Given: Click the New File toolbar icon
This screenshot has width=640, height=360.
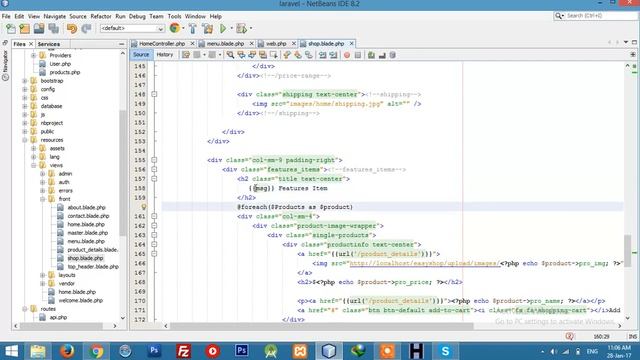Looking at the screenshot, I should coord(11,29).
